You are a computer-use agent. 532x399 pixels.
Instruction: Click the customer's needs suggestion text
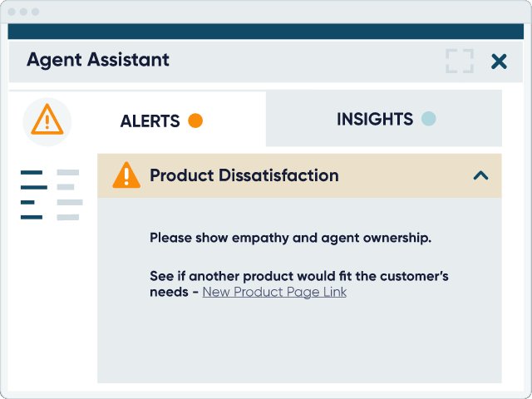[299, 284]
